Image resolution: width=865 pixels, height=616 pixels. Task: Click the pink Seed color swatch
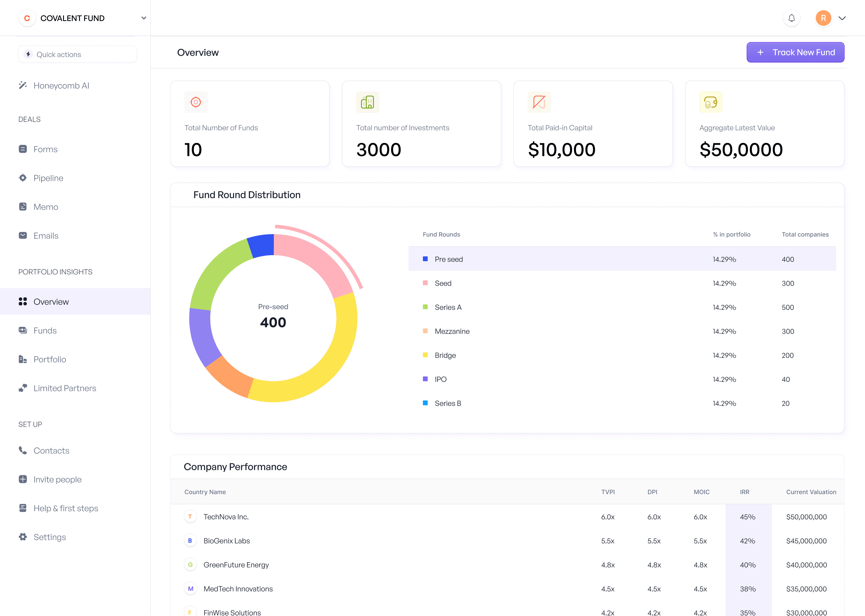[425, 283]
